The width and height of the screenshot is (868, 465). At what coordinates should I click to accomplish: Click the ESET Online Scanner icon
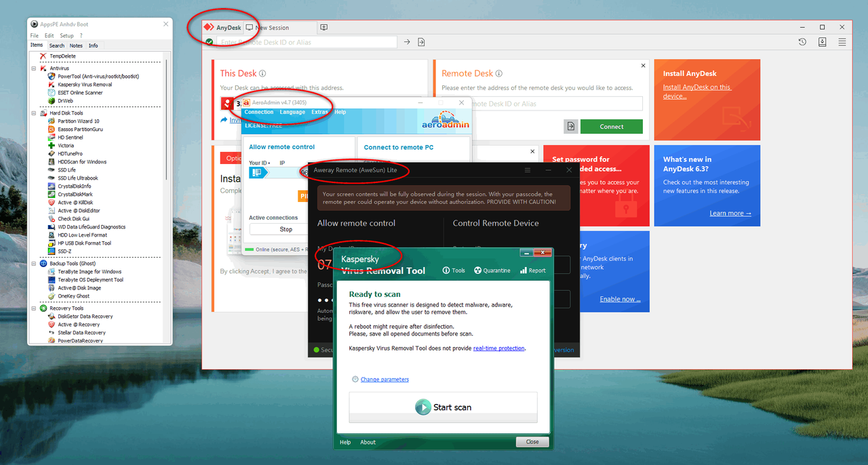click(52, 93)
